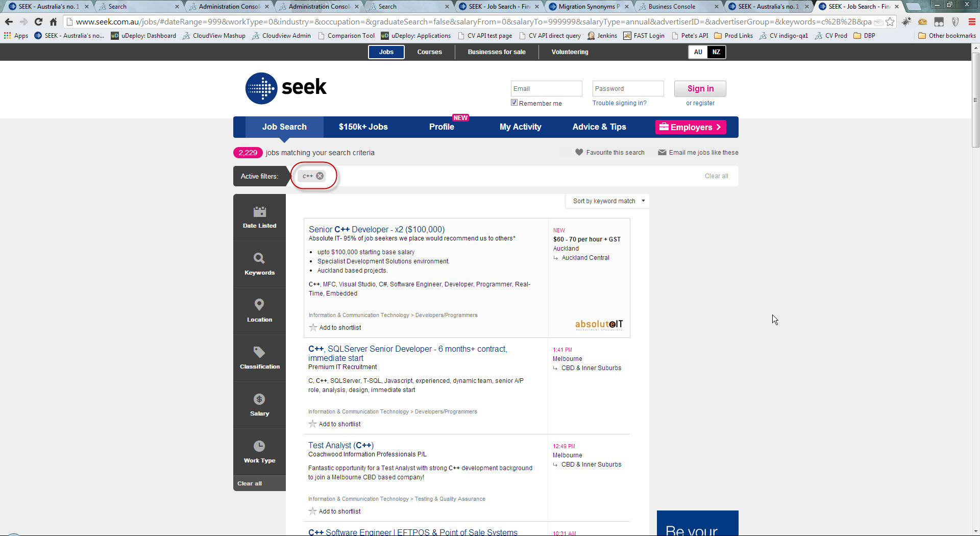This screenshot has height=536, width=980.
Task: Open the Apps bookmarks shortcut
Action: point(16,36)
